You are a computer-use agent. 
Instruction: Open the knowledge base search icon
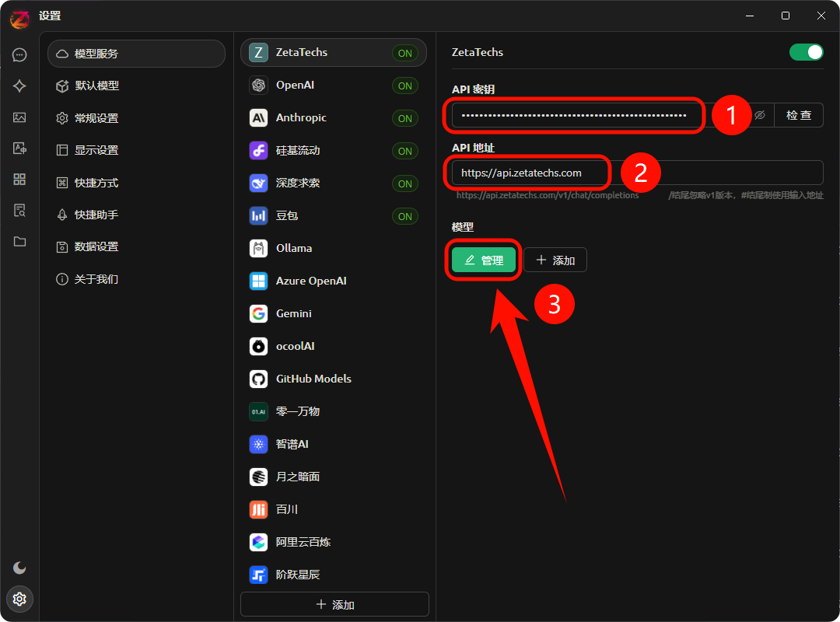coord(19,211)
